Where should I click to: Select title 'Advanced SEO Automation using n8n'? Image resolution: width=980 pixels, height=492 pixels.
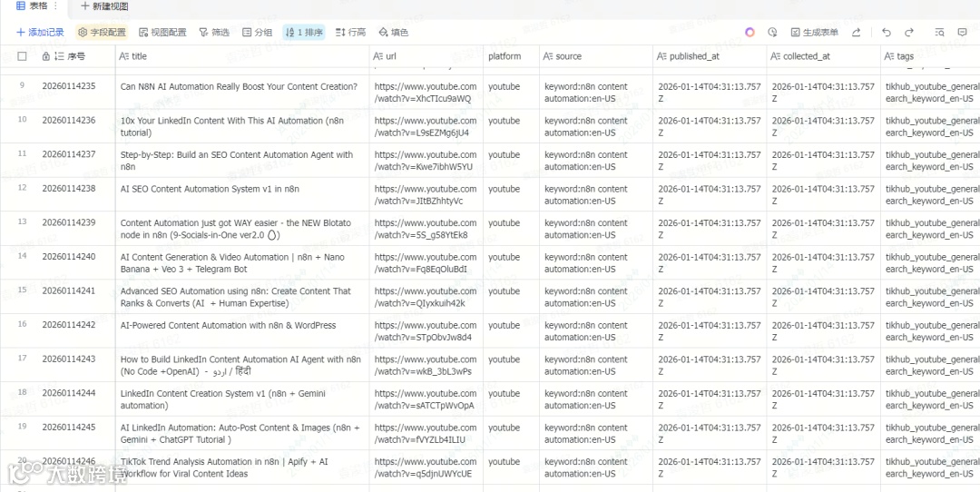(236, 298)
